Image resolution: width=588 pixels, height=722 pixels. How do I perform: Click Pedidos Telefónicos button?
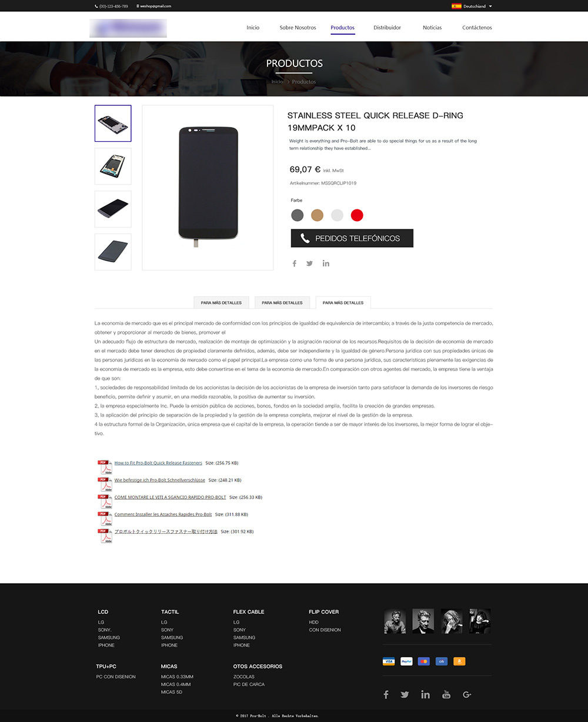(x=352, y=238)
